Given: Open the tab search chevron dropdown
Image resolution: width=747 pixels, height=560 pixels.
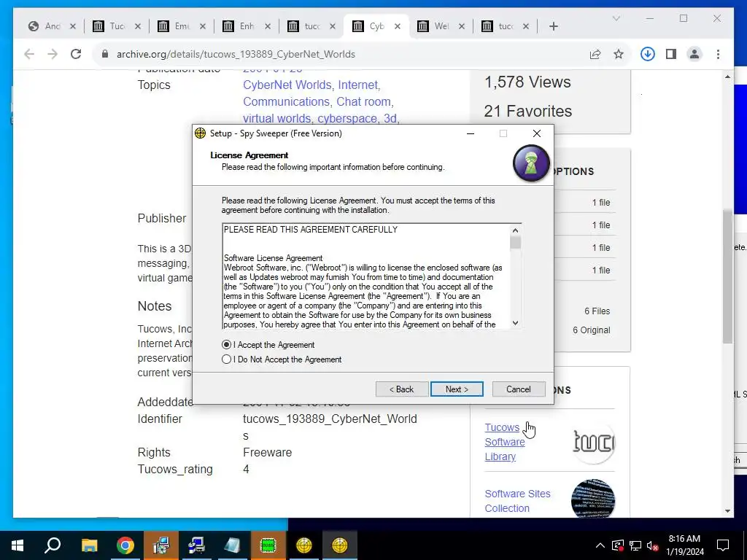Looking at the screenshot, I should tap(616, 18).
